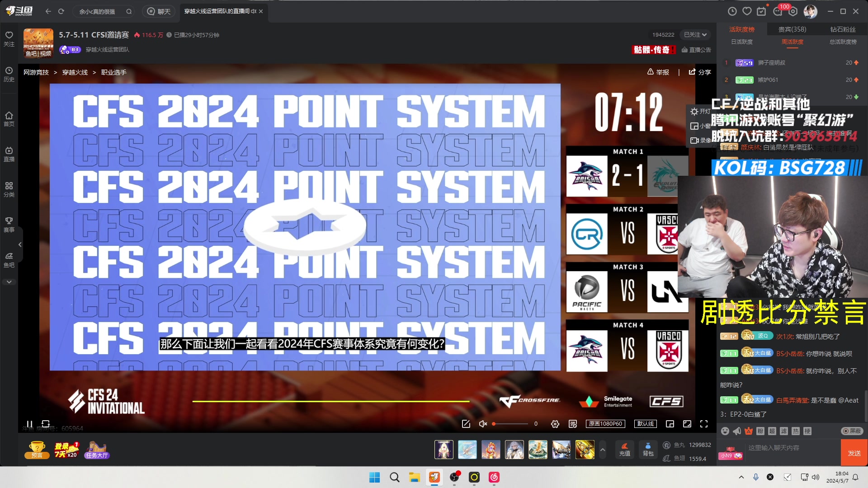Switch to 钻石粉丝 tab
This screenshot has width=868, height=488.
coord(843,29)
